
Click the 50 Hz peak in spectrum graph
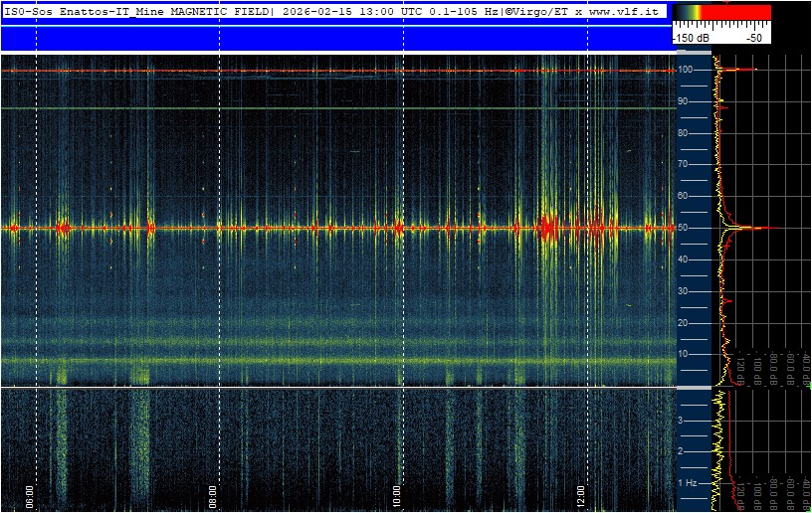tap(761, 228)
